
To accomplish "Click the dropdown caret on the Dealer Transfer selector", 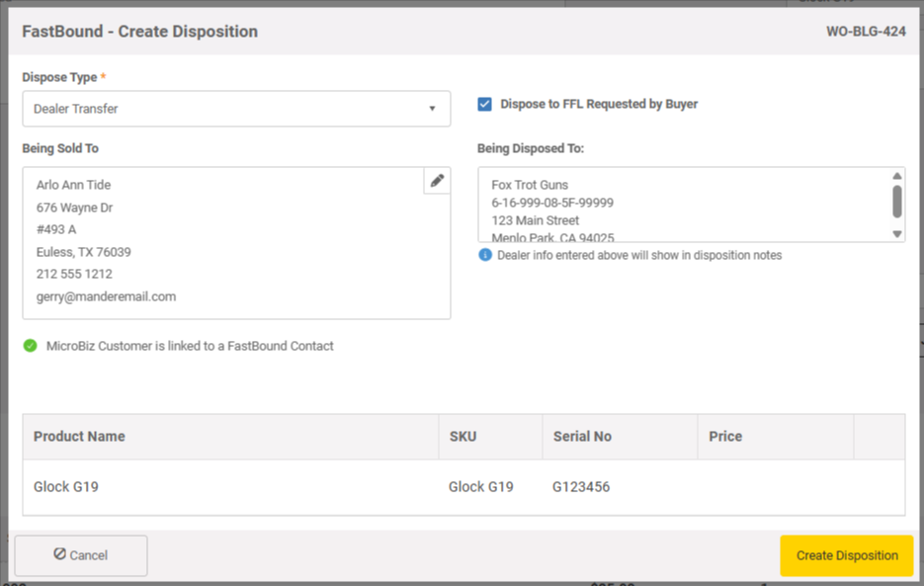I will [x=433, y=109].
